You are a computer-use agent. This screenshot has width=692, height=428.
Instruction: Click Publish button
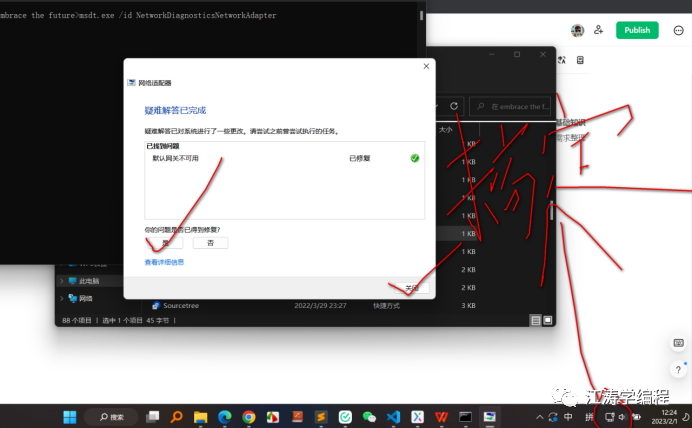[x=637, y=30]
